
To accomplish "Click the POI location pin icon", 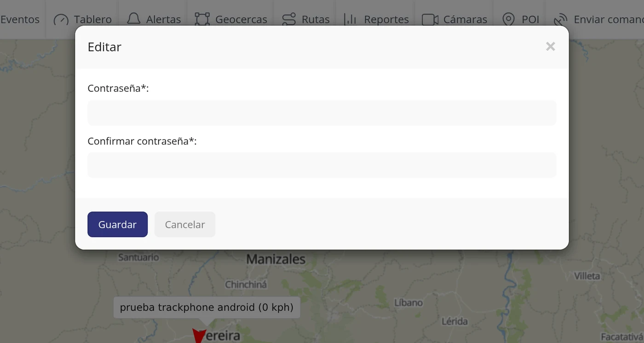I will pyautogui.click(x=508, y=19).
